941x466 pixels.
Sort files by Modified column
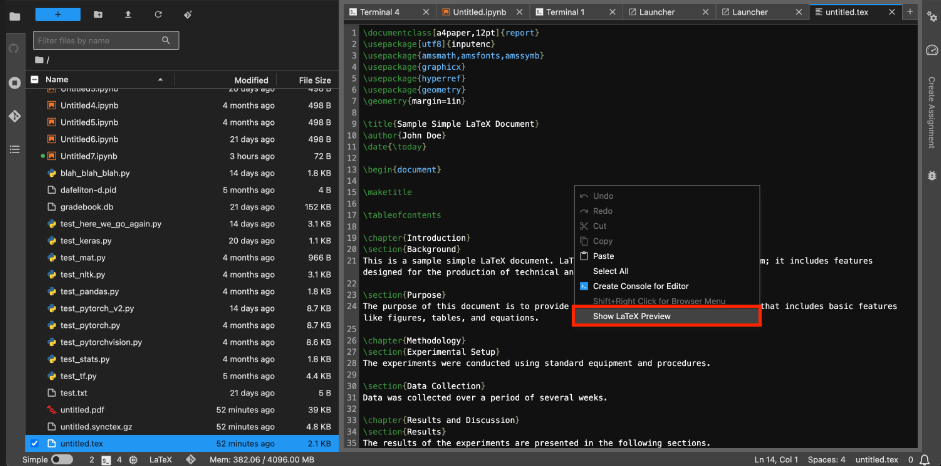coord(251,80)
